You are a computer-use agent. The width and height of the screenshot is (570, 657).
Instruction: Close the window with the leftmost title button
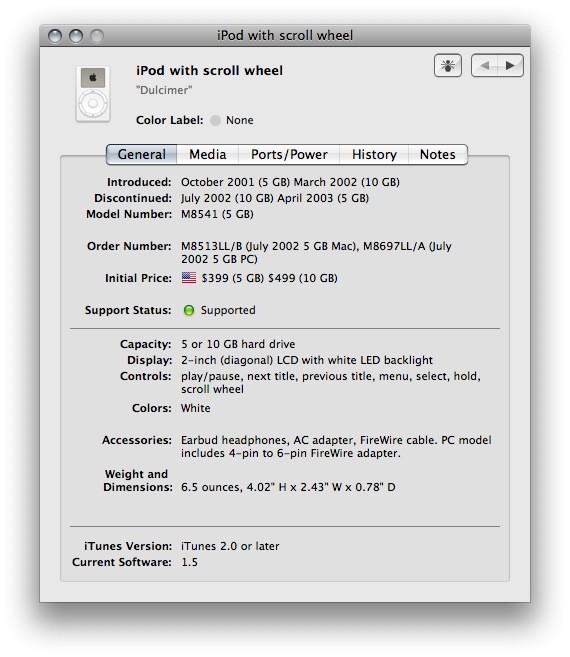point(55,36)
